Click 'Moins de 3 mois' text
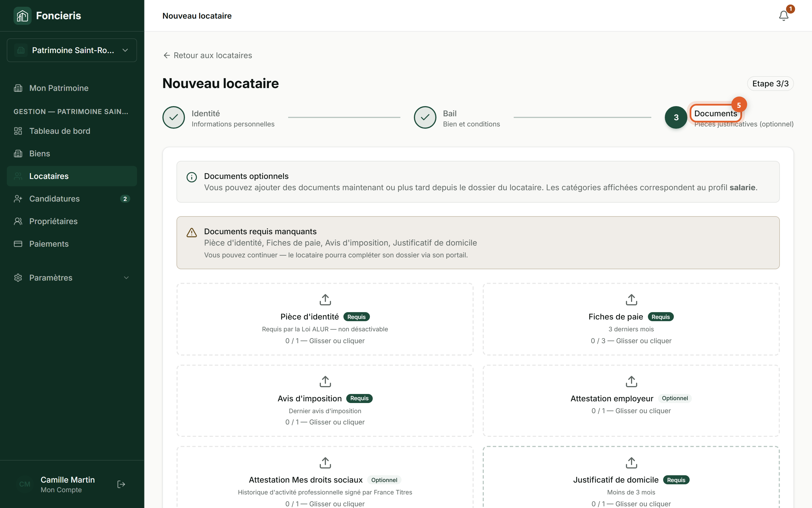This screenshot has height=508, width=812. pyautogui.click(x=631, y=492)
